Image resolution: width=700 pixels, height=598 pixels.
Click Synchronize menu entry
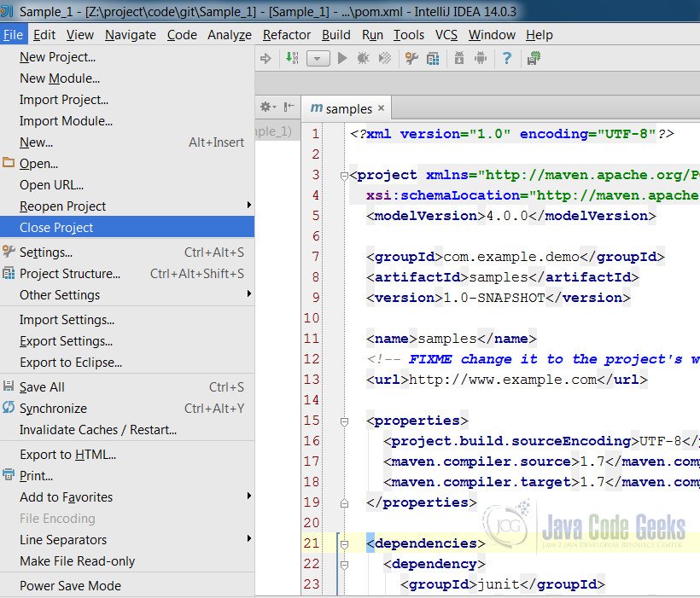pyautogui.click(x=127, y=409)
